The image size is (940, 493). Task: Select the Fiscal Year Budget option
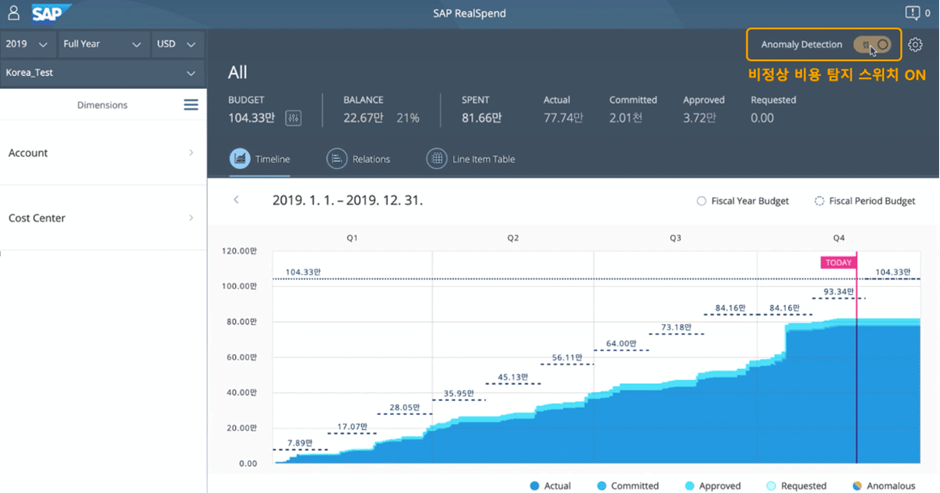pos(743,201)
